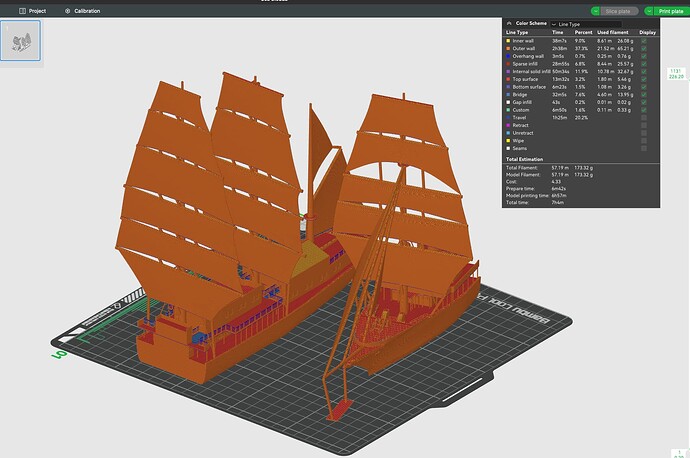The width and height of the screenshot is (690, 458).
Task: Collapse the Color Scheme legend panel arrow
Action: [509, 23]
